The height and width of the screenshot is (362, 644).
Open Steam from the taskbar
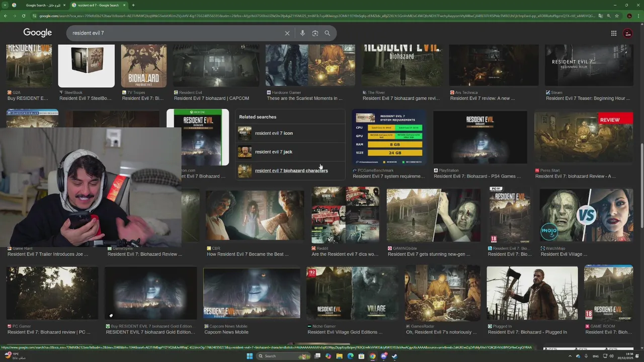(x=394, y=356)
